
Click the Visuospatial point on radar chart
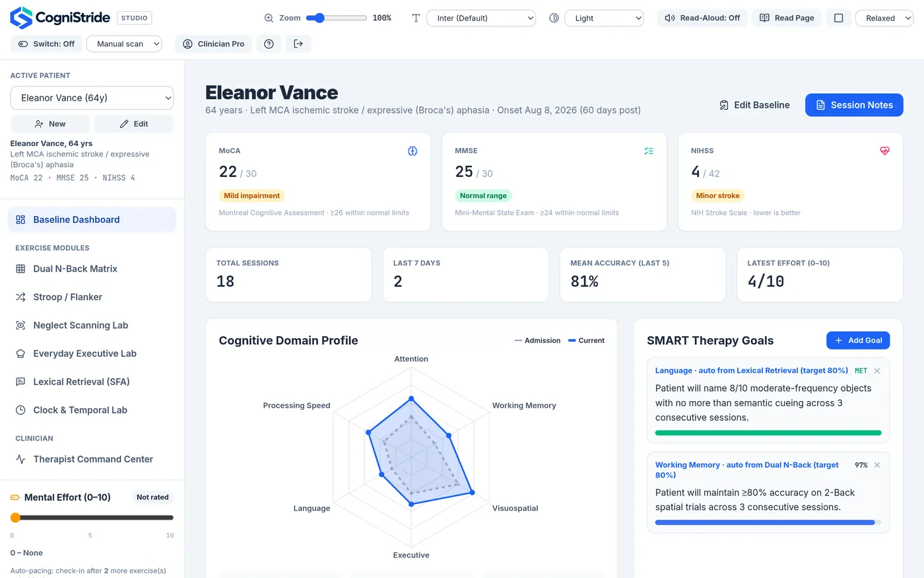pyautogui.click(x=472, y=492)
